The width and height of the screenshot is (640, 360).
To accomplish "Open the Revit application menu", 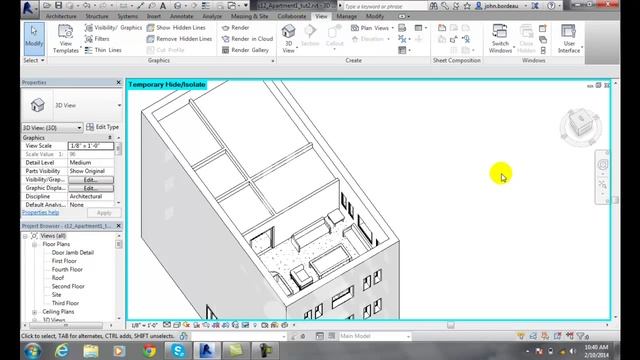I will (28, 7).
